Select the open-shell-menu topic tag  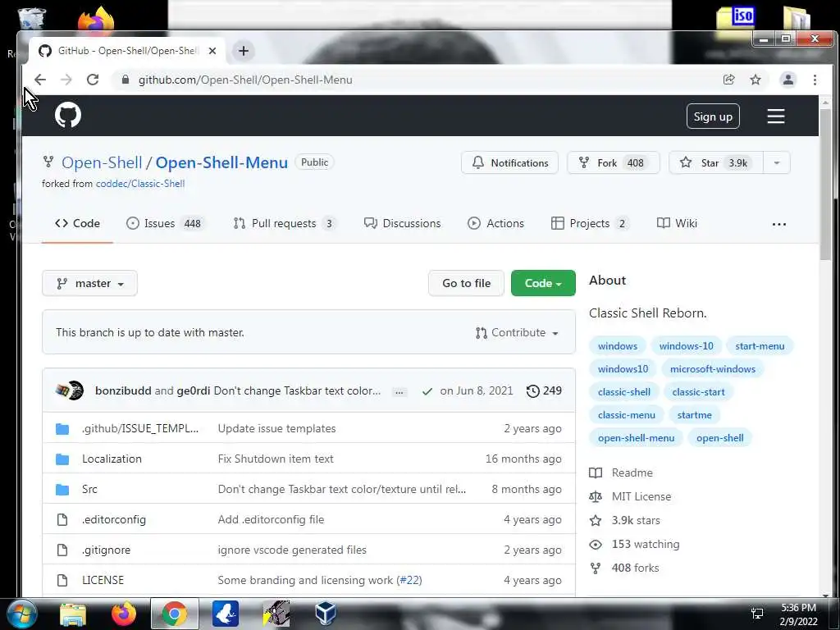636,438
